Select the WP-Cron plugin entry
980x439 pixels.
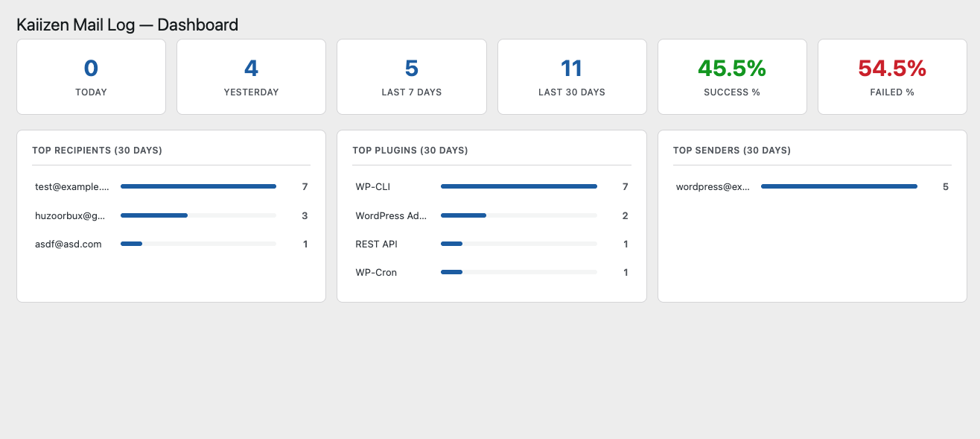point(491,272)
